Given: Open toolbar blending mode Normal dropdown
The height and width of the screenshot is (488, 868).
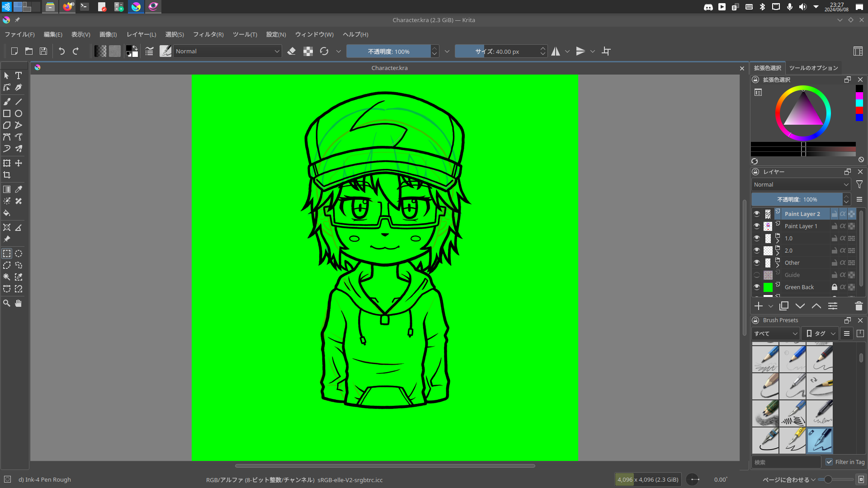Looking at the screenshot, I should (227, 51).
